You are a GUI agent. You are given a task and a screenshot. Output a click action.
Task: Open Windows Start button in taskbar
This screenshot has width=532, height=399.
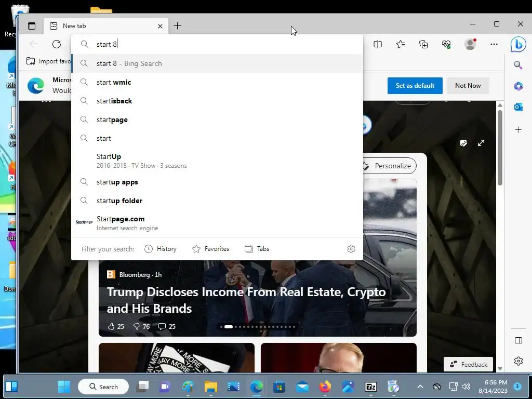coord(64,387)
